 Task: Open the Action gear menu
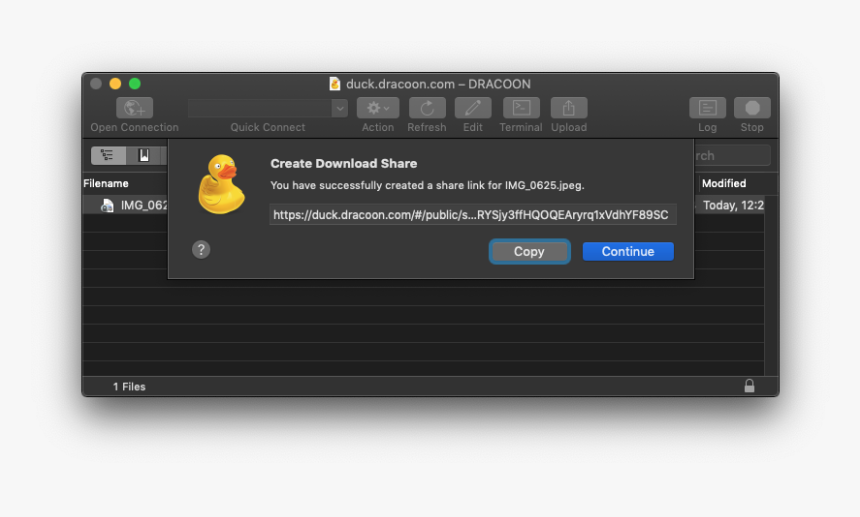[378, 108]
